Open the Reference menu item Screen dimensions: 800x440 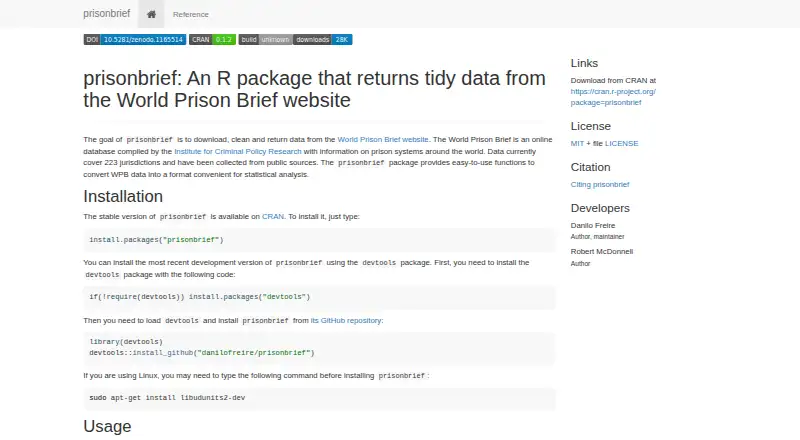coord(190,14)
